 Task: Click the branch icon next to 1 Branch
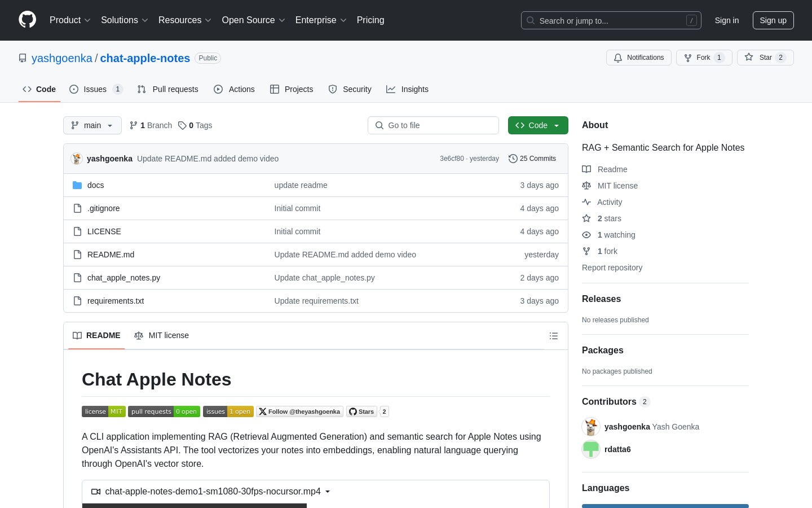tap(134, 125)
